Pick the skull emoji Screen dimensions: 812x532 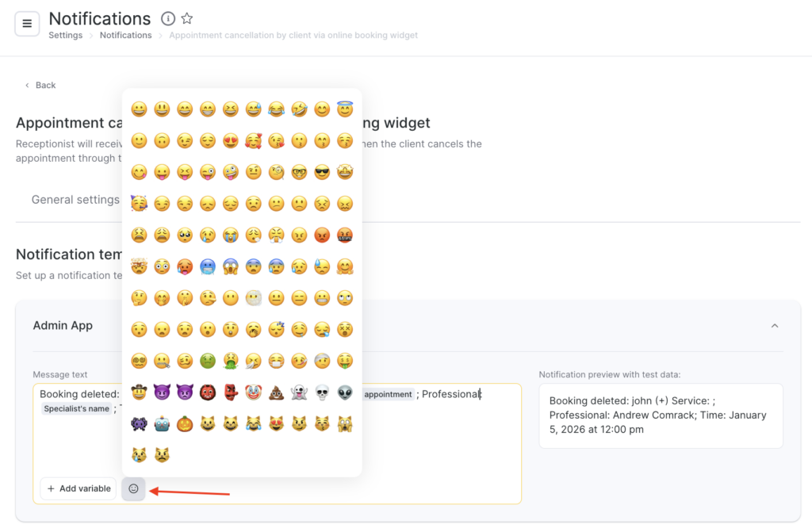(322, 393)
